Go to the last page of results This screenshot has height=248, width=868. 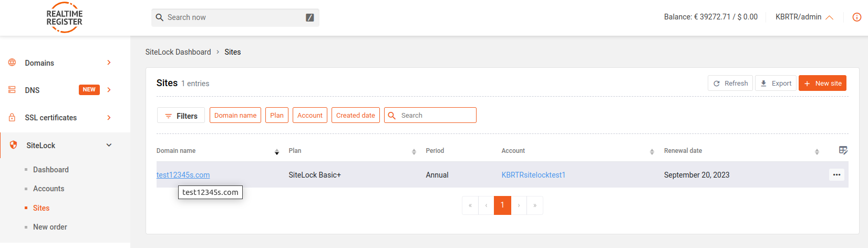[535, 205]
